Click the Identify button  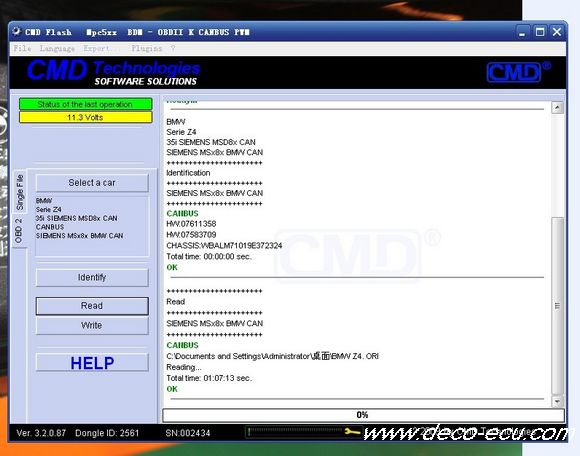click(x=92, y=277)
